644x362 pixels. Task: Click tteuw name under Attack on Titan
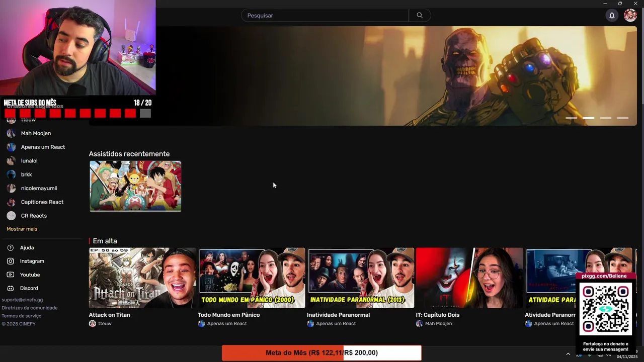pyautogui.click(x=105, y=324)
